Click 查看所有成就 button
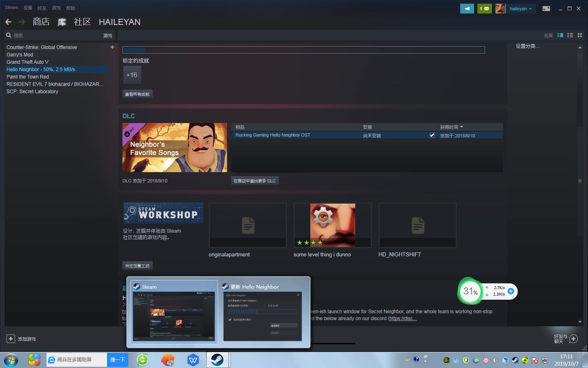 [x=137, y=94]
